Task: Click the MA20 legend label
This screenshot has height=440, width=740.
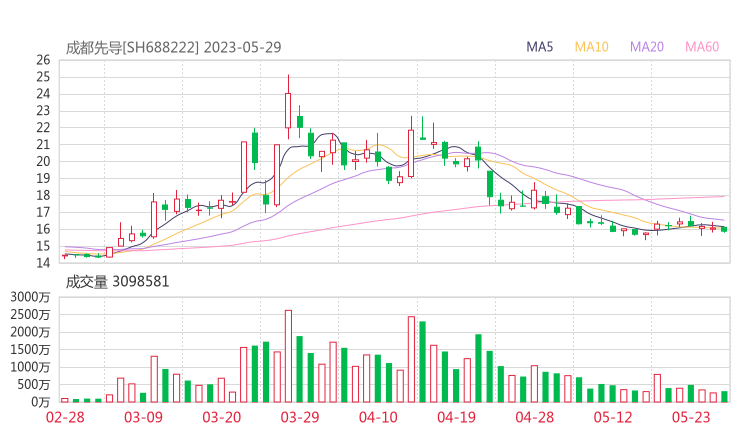Action: (x=647, y=47)
